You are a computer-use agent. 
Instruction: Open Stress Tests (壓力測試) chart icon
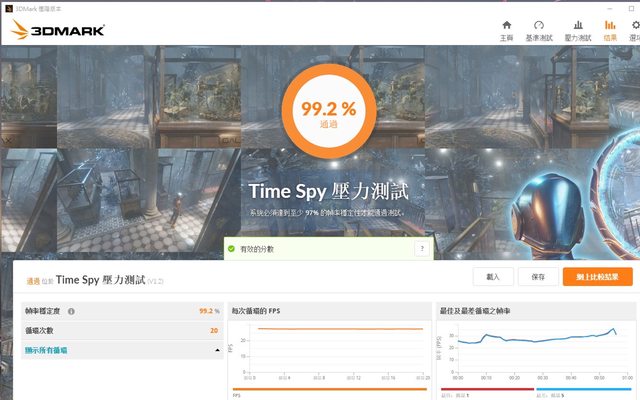578,25
